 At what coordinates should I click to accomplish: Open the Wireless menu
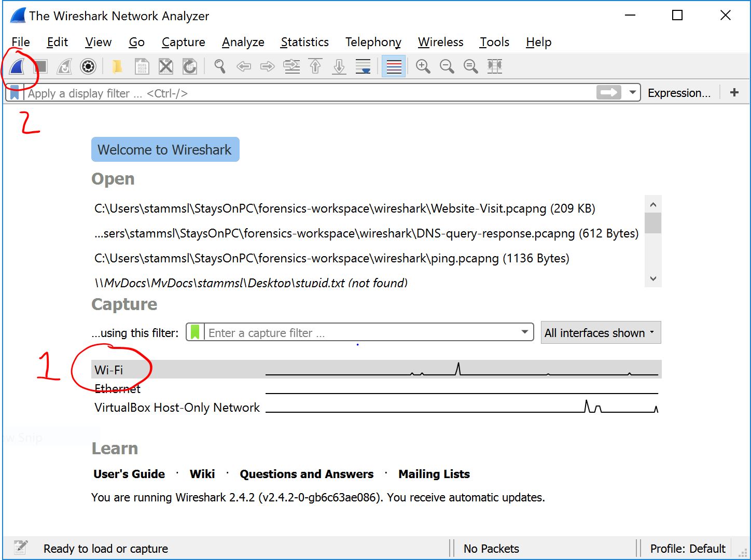click(440, 42)
